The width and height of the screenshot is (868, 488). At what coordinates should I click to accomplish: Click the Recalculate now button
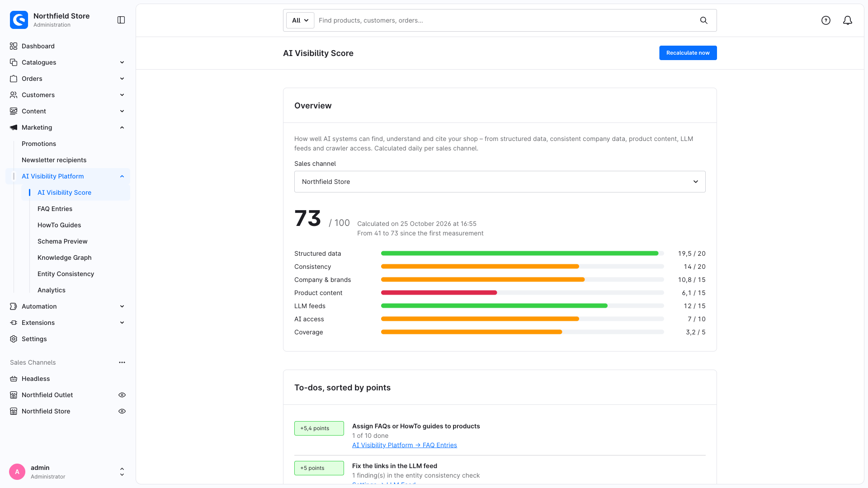tap(688, 53)
